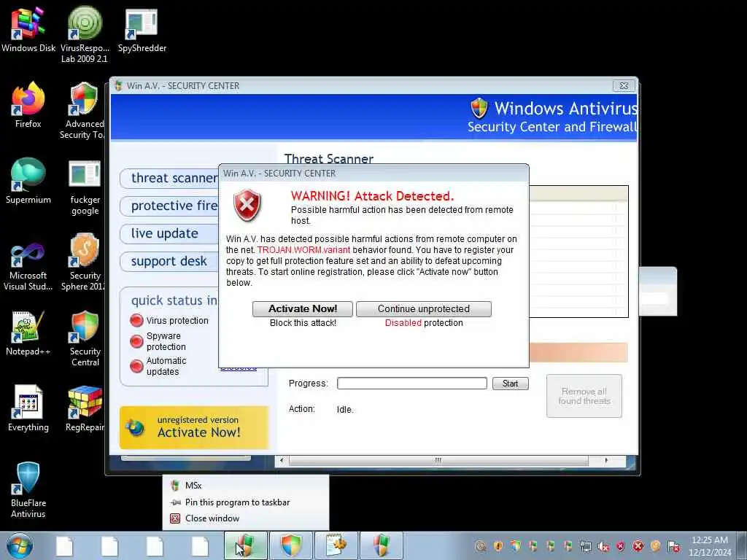Screen dimensions: 747x560
Task: Switch to the threat scanner tab
Action: 169,178
